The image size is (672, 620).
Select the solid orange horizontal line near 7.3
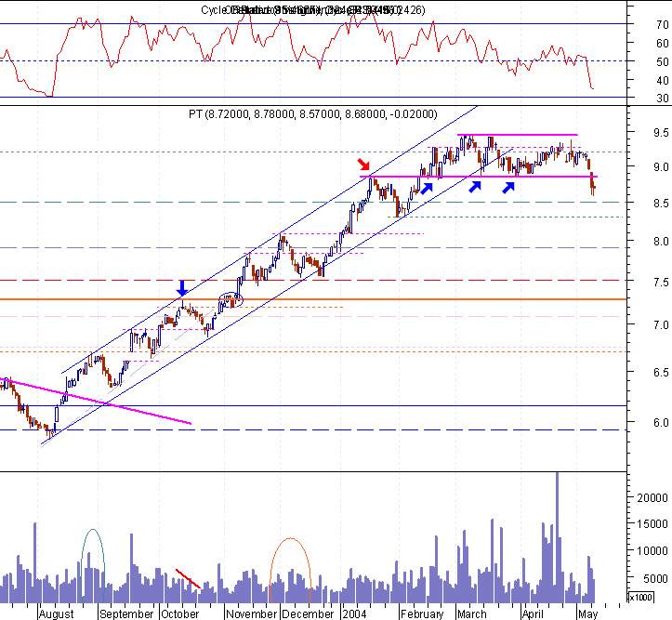313,299
